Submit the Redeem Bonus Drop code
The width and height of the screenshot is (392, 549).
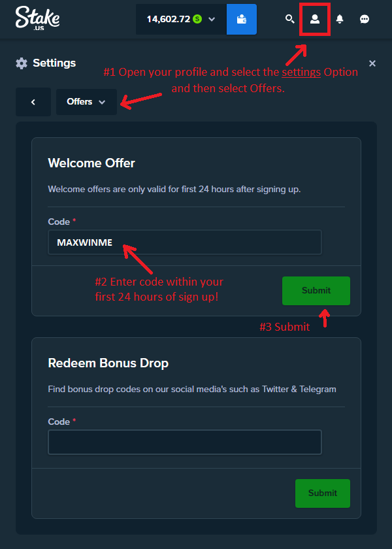(323, 493)
